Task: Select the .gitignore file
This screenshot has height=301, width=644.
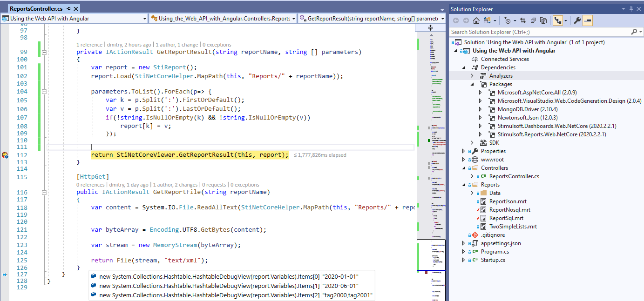Action: tap(493, 235)
